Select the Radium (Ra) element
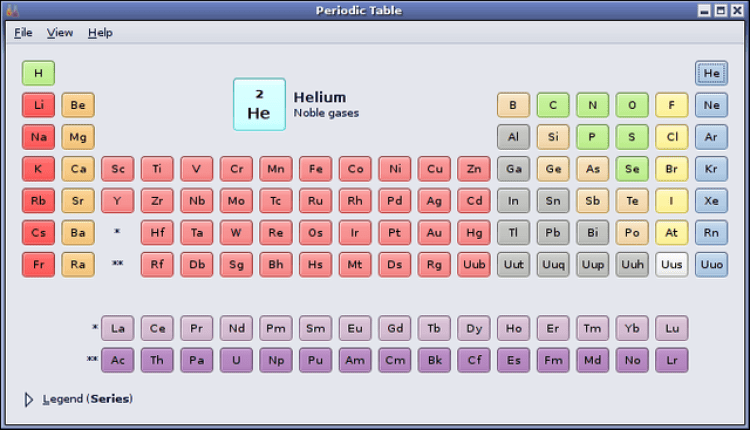This screenshot has width=750, height=430. (78, 265)
